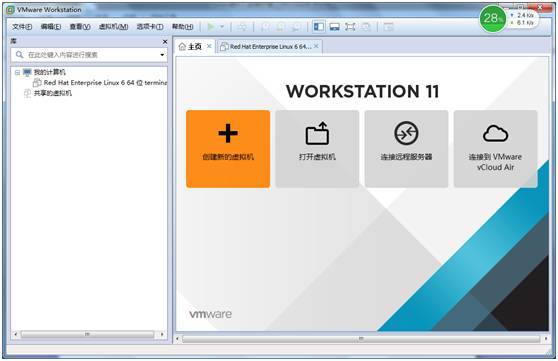
Task: Click the green power-on play icon
Action: tap(211, 27)
